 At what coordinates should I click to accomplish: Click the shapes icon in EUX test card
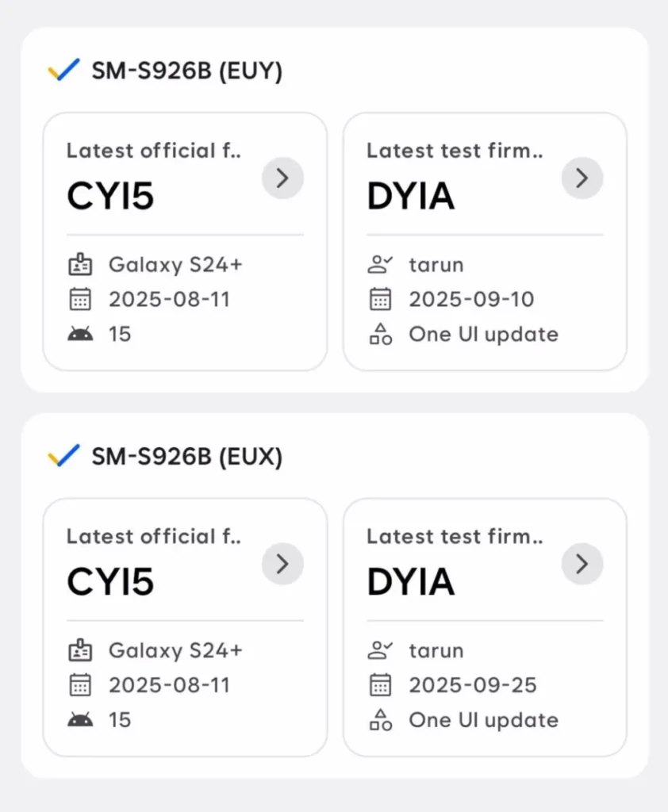click(381, 719)
